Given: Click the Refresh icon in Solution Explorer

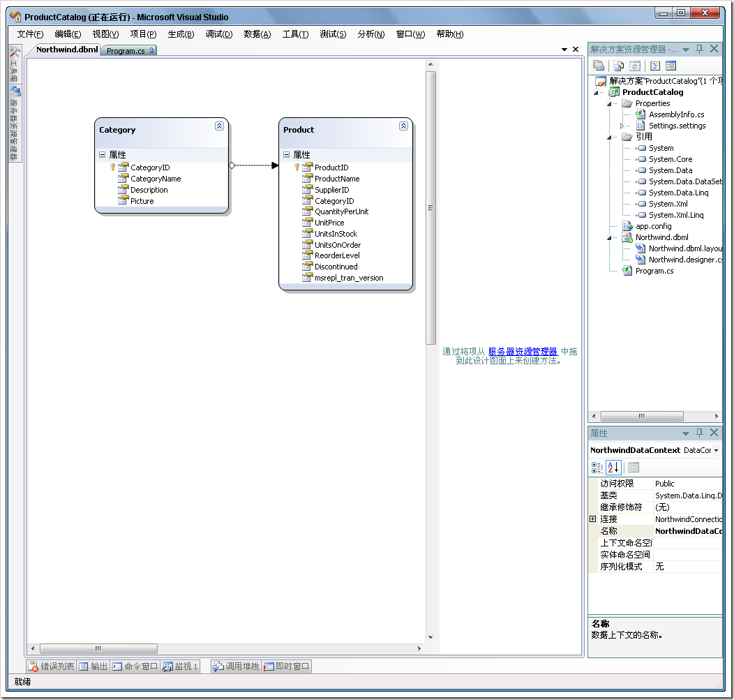Looking at the screenshot, I should coord(635,66).
